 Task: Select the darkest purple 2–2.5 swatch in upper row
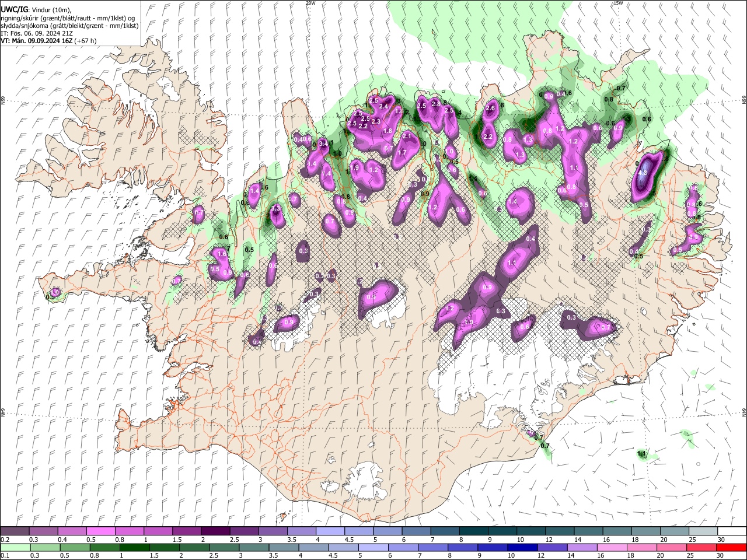coord(215,531)
